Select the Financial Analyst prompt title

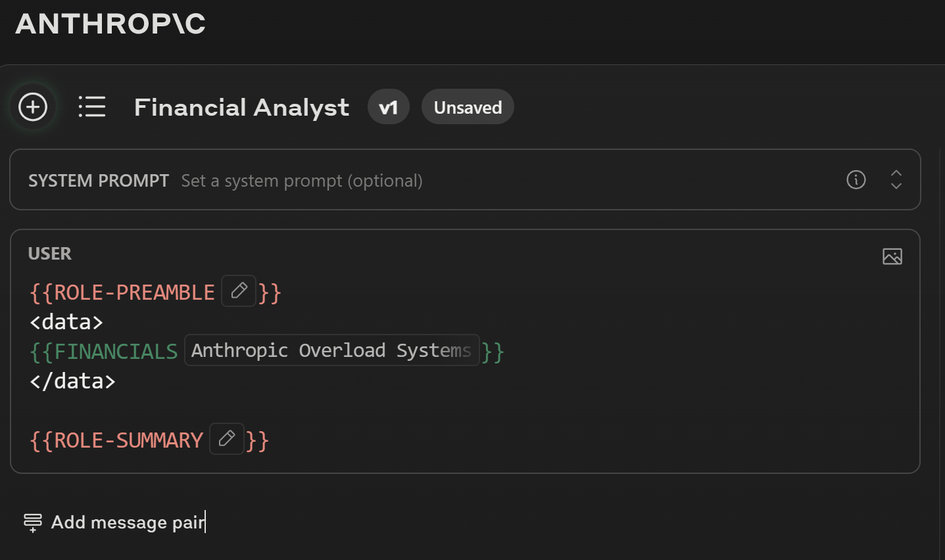click(241, 107)
